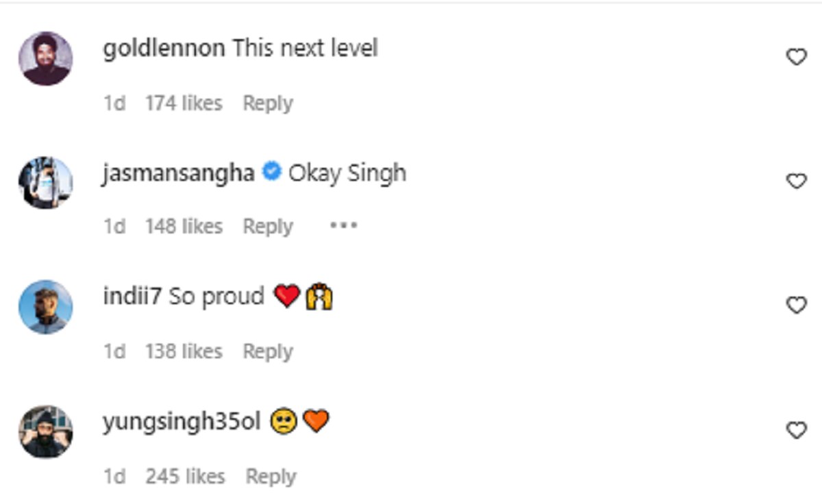
Task: Reply to yungsingh35ol's comment
Action: coord(271,477)
